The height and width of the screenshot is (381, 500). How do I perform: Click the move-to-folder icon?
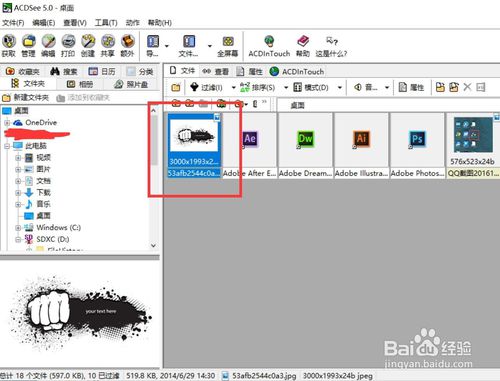click(454, 87)
